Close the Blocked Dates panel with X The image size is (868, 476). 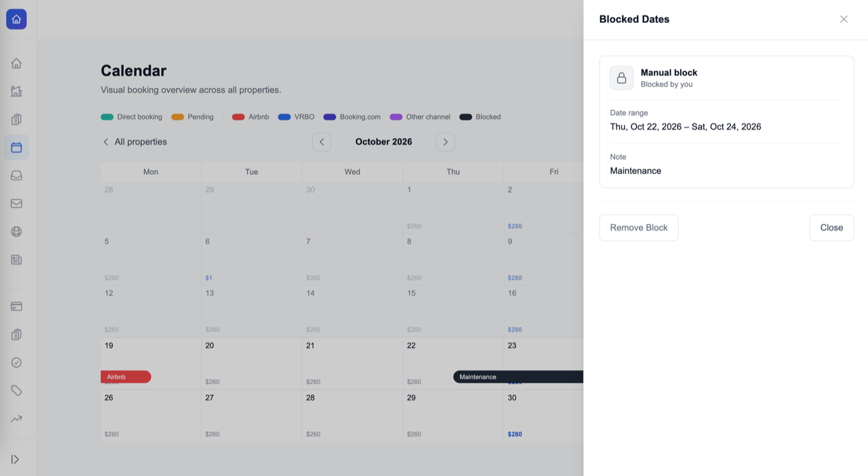tap(844, 19)
